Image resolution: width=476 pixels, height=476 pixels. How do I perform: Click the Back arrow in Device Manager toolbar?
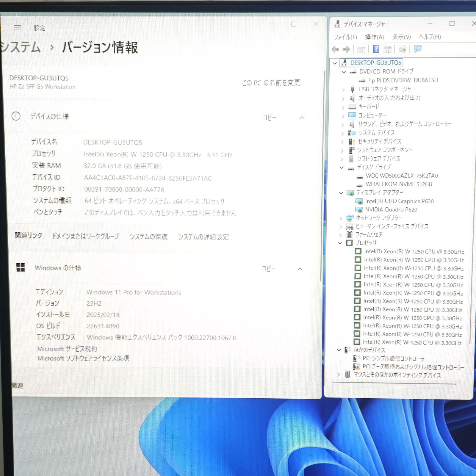click(x=335, y=49)
